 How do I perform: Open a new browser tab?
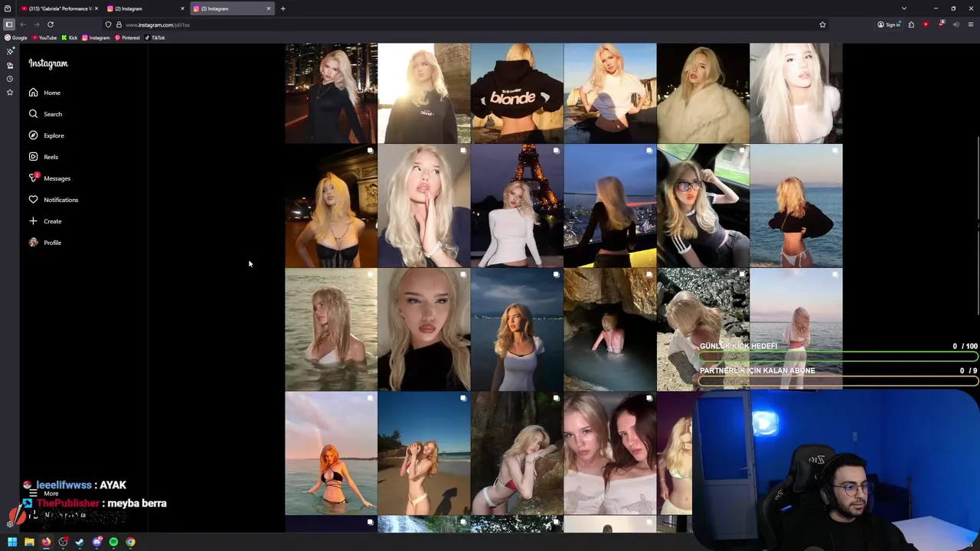283,8
